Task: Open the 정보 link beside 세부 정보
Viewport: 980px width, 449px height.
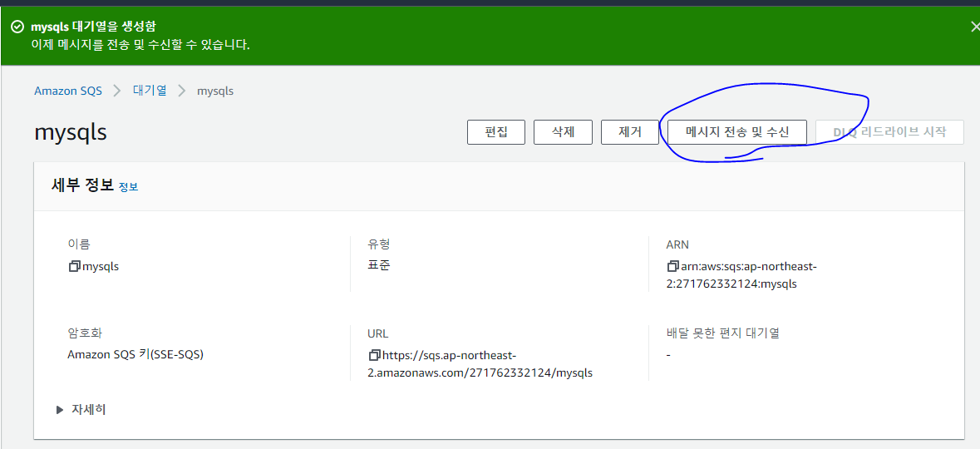Action: (x=128, y=187)
